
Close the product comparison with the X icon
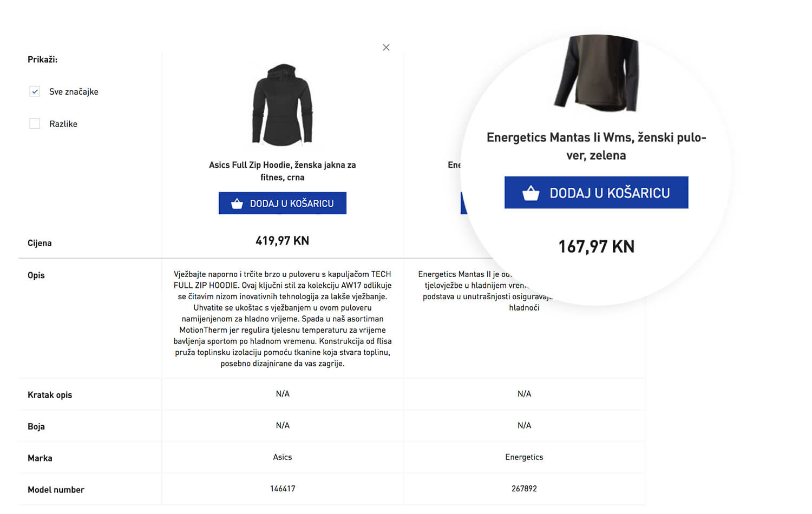point(386,48)
